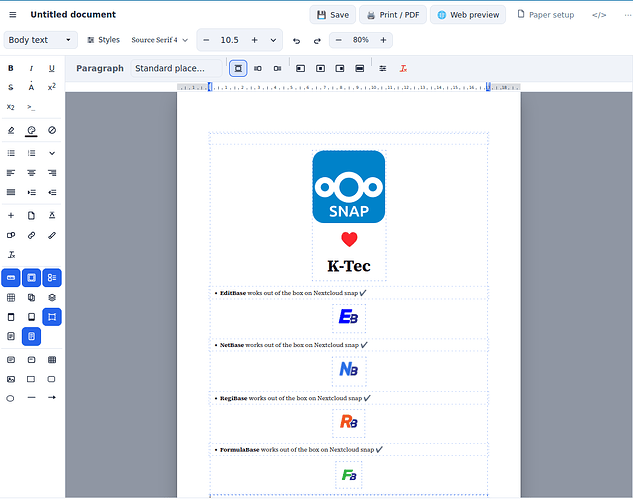Increase the font size
The width and height of the screenshot is (633, 500).
[254, 40]
